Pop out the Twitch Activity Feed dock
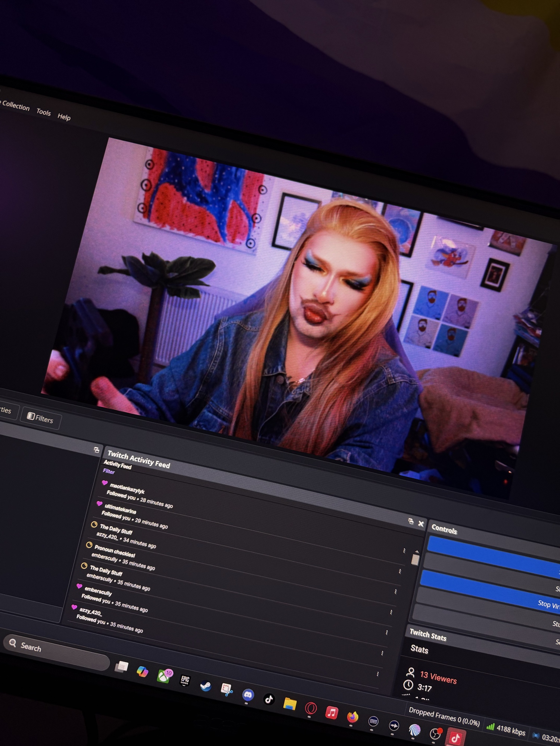The image size is (560, 746). [x=411, y=521]
